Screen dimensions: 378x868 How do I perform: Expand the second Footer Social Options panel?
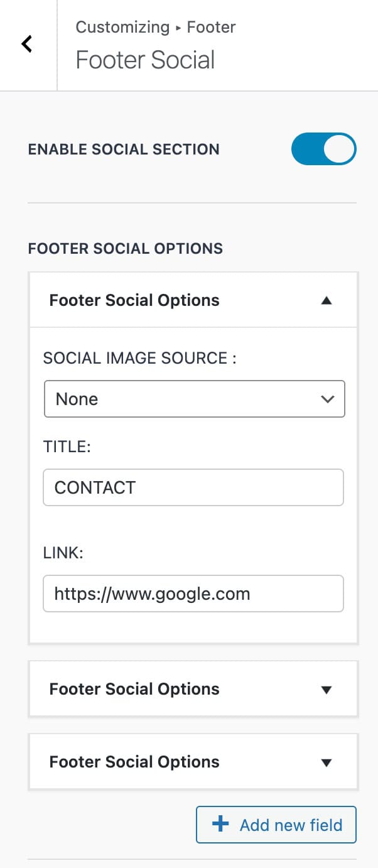tap(193, 689)
